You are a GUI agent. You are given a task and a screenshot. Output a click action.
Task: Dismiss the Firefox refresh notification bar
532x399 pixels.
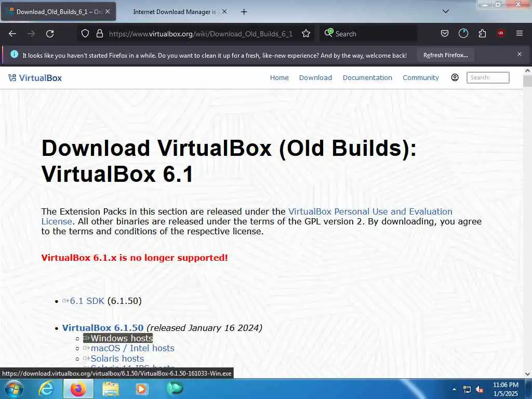coord(520,54)
